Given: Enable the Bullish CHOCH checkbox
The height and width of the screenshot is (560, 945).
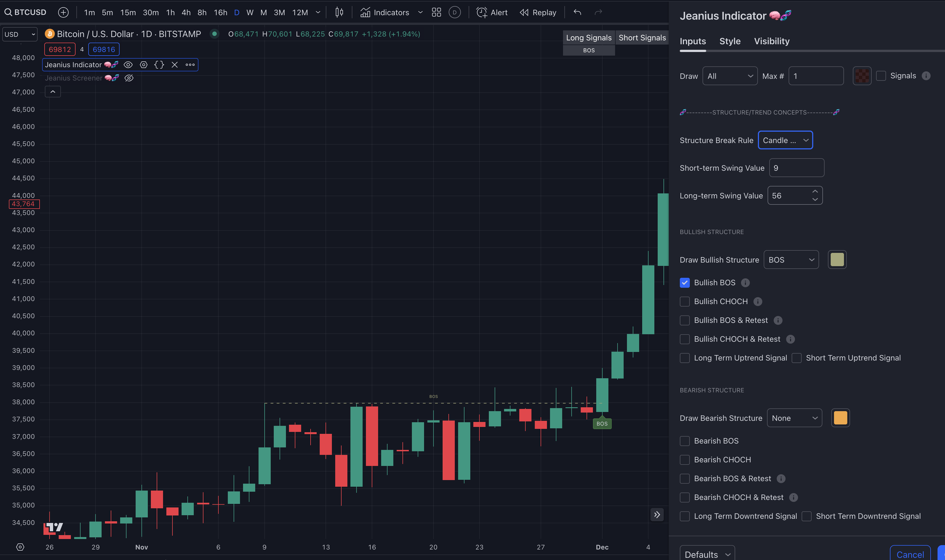Looking at the screenshot, I should [685, 302].
